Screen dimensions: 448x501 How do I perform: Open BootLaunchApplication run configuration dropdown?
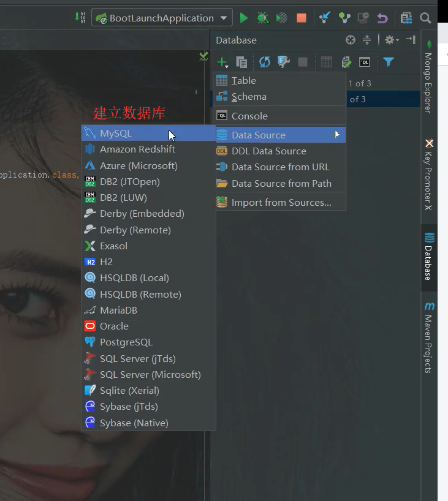(x=162, y=18)
